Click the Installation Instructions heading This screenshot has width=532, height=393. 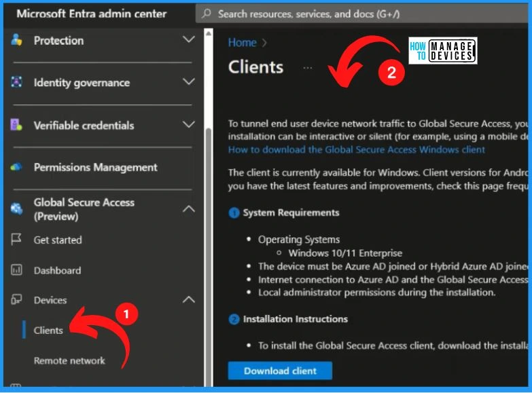click(295, 319)
